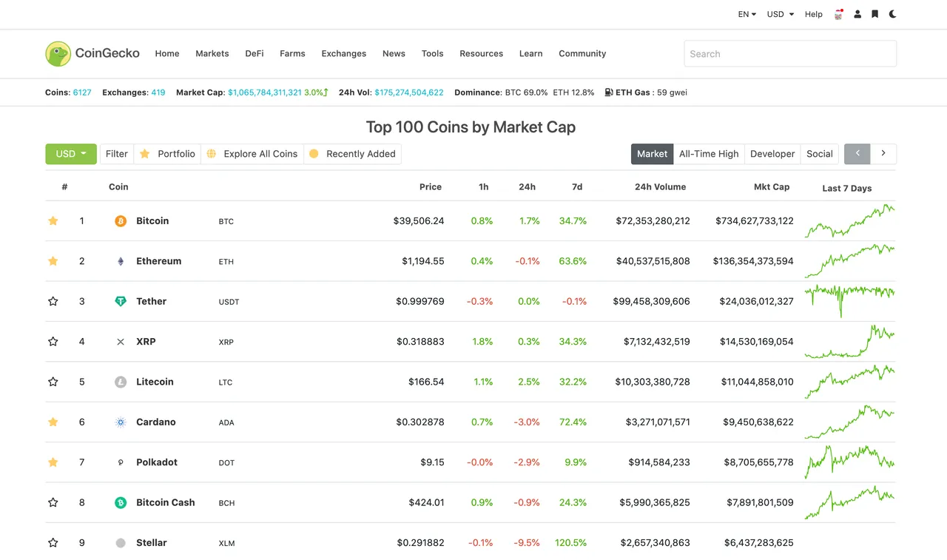The width and height of the screenshot is (947, 560).
Task: Open the Farms navigation item
Action: pyautogui.click(x=292, y=53)
